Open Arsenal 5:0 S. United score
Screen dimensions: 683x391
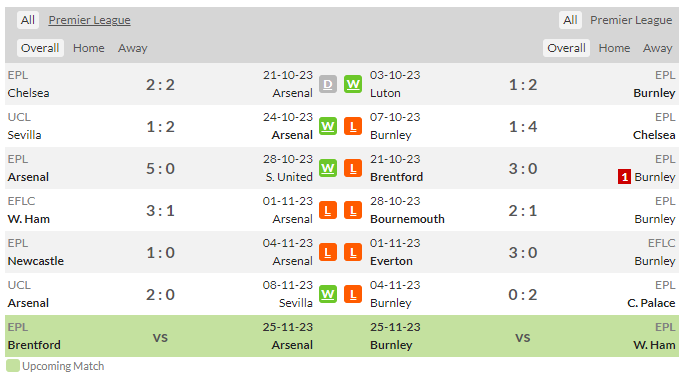(160, 169)
